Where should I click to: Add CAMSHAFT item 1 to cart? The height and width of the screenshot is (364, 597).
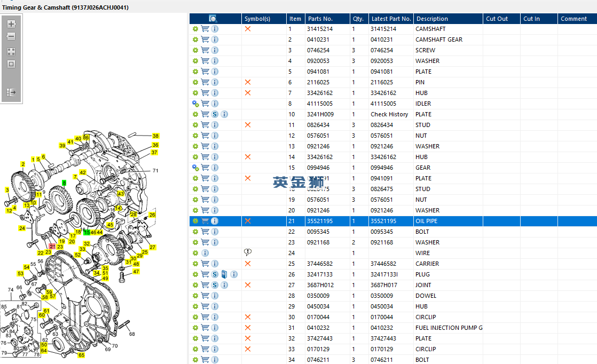(x=205, y=28)
